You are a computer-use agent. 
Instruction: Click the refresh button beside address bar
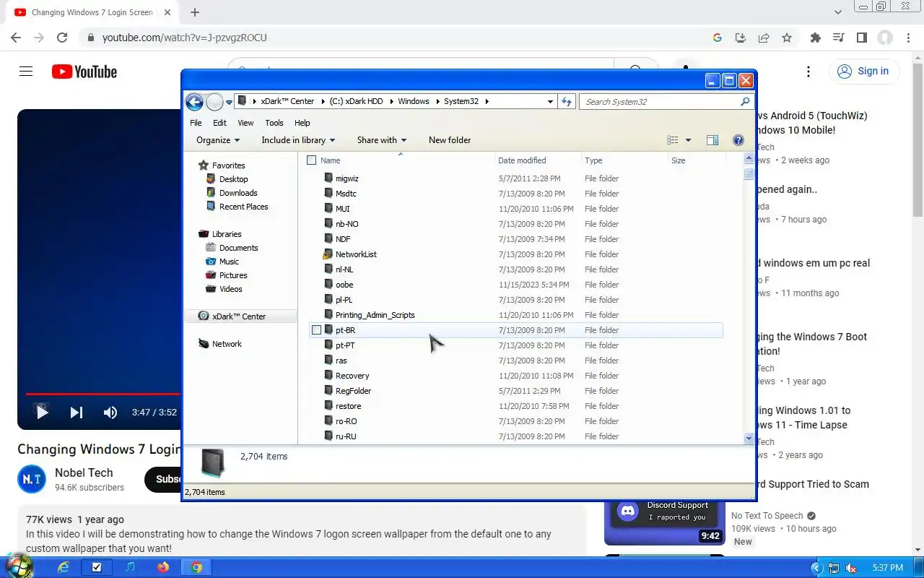click(x=567, y=102)
